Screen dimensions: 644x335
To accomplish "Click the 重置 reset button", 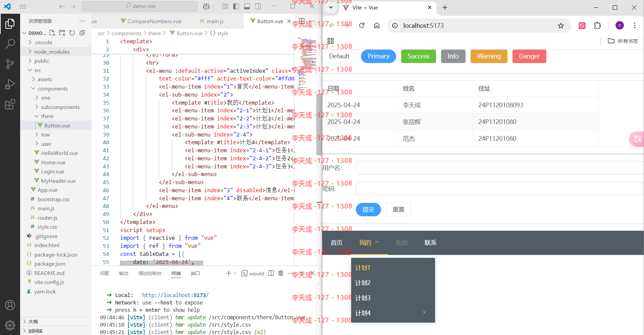I will (398, 210).
